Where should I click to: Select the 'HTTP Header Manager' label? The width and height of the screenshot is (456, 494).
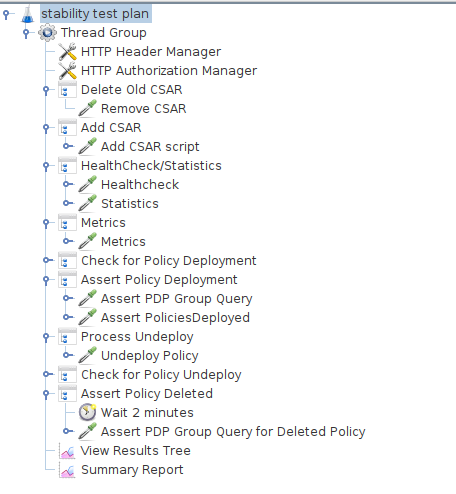click(x=151, y=52)
